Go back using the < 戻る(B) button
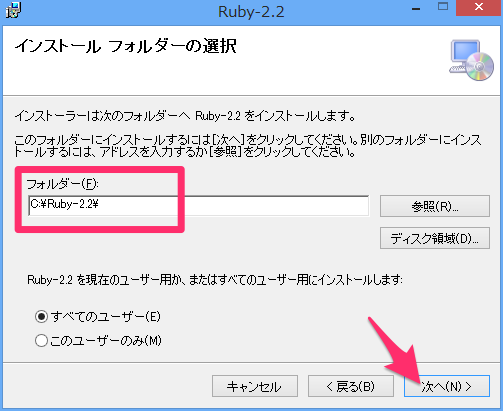Viewport: 503px width, 411px height. 351,386
